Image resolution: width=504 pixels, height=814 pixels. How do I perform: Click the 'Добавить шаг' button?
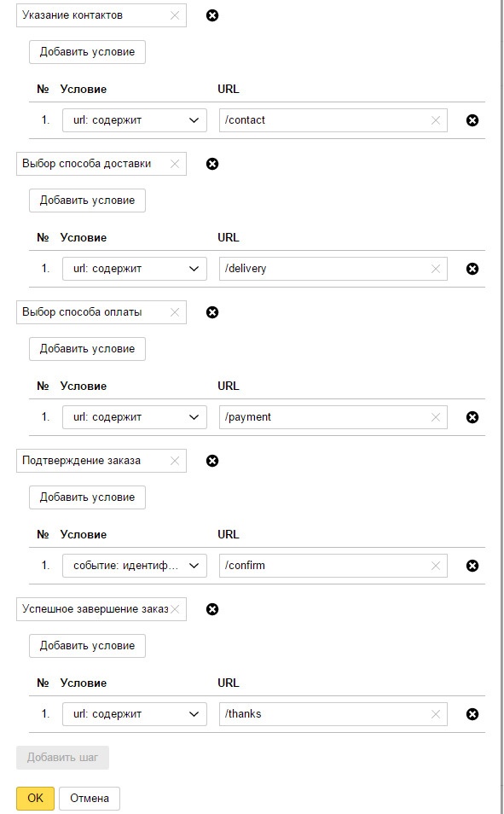pos(62,758)
